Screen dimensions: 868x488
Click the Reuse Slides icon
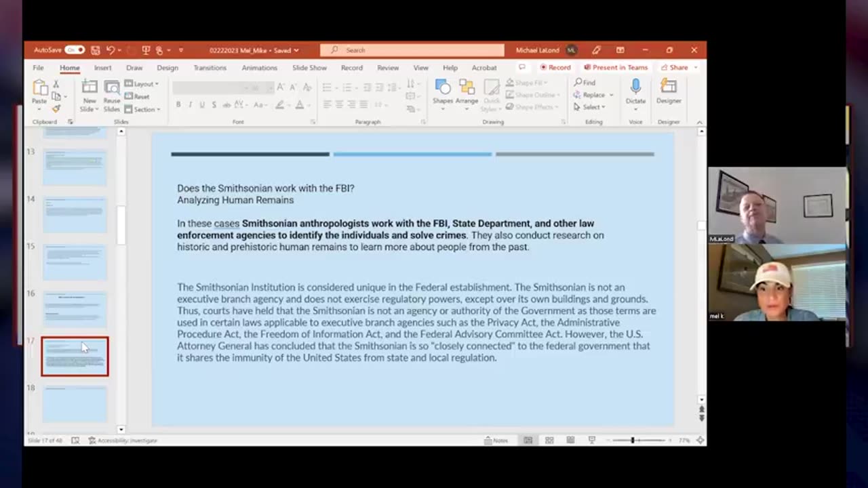pyautogui.click(x=112, y=87)
